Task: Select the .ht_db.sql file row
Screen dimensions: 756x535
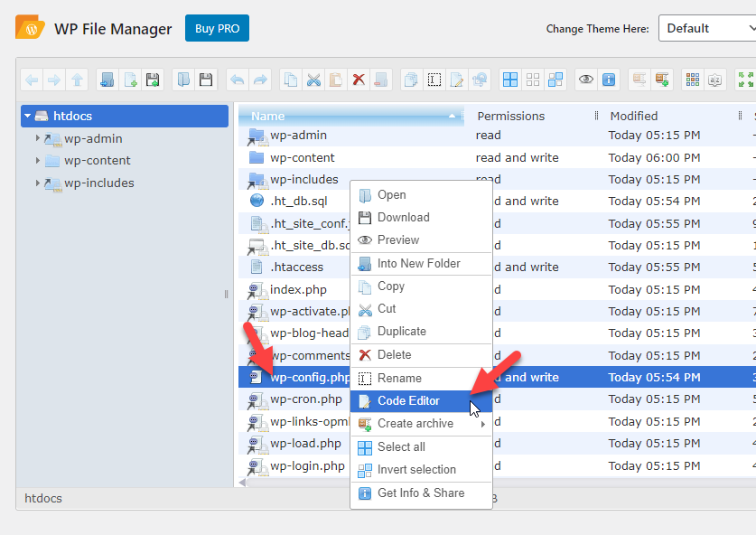Action: click(497, 202)
